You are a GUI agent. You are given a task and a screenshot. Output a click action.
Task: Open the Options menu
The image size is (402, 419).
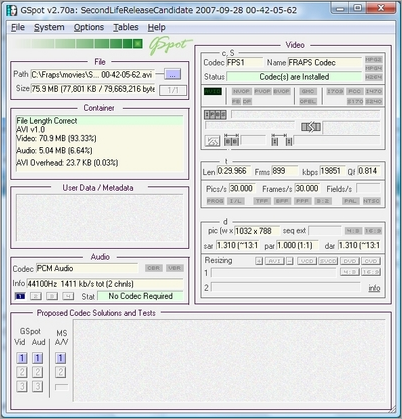pyautogui.click(x=89, y=27)
